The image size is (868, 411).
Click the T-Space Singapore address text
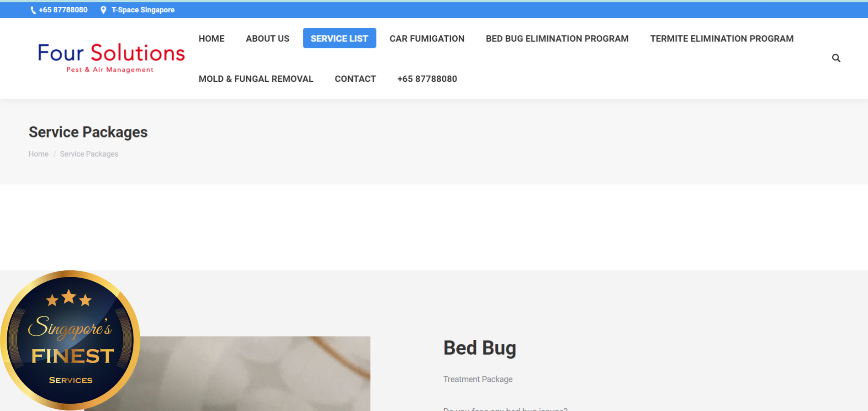click(143, 10)
